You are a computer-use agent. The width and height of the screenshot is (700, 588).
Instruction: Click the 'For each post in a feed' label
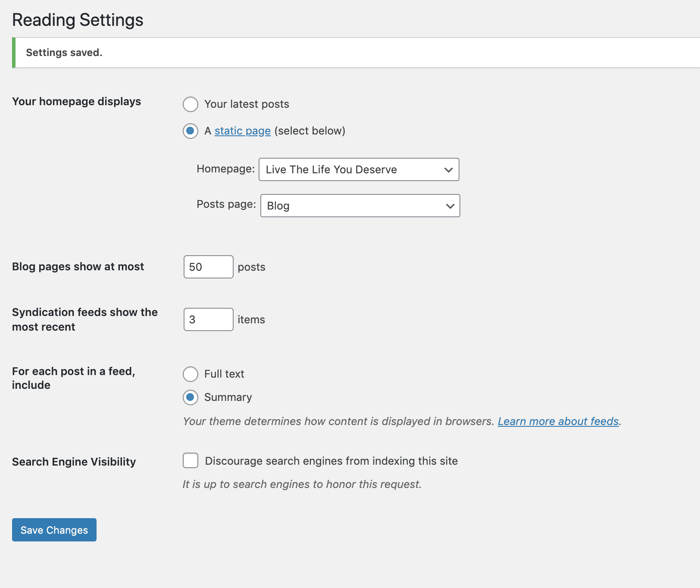pos(74,378)
